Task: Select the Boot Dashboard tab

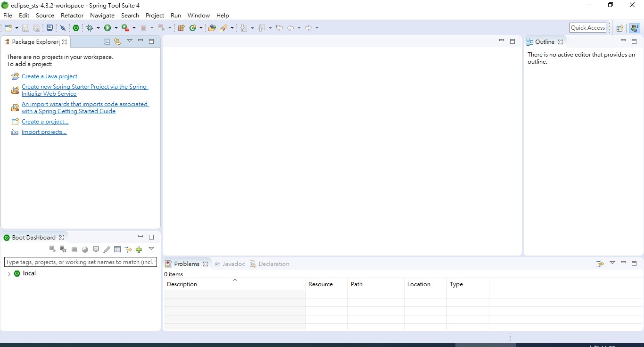Action: tap(33, 238)
